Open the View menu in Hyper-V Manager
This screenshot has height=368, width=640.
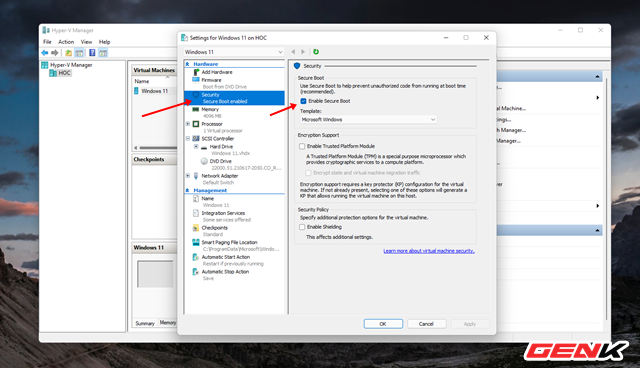point(86,42)
